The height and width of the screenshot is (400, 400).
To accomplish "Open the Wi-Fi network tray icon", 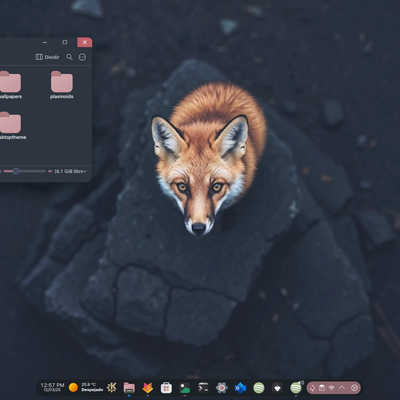I will pyautogui.click(x=332, y=388).
